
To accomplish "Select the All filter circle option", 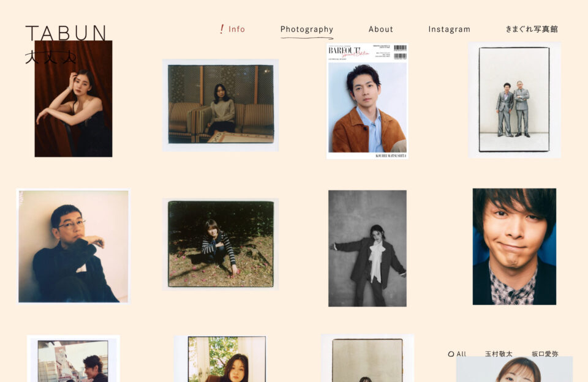I will 457,353.
